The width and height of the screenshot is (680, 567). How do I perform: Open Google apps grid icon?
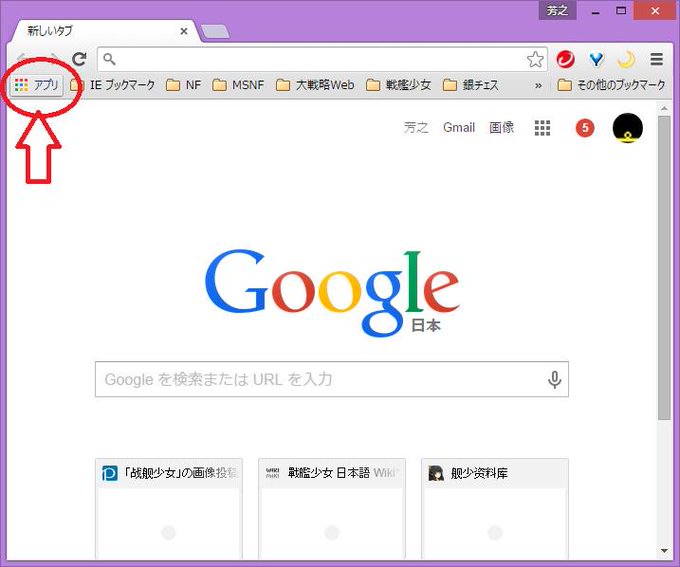[542, 128]
